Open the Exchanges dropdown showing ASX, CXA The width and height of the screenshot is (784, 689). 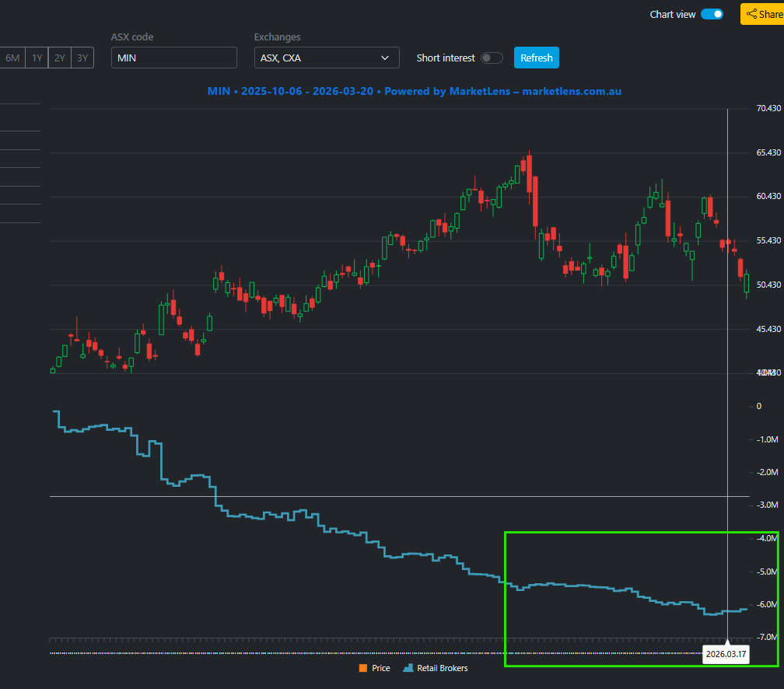coord(327,58)
